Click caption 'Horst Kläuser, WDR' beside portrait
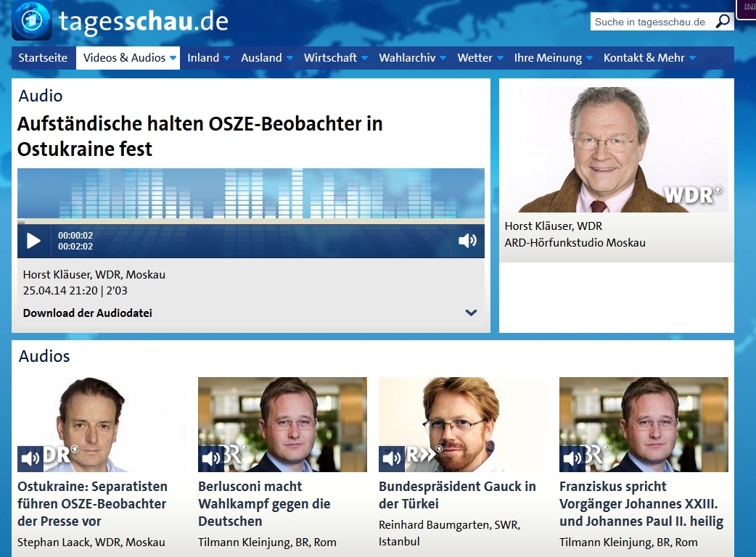Viewport: 756px width, 557px height. tap(554, 226)
